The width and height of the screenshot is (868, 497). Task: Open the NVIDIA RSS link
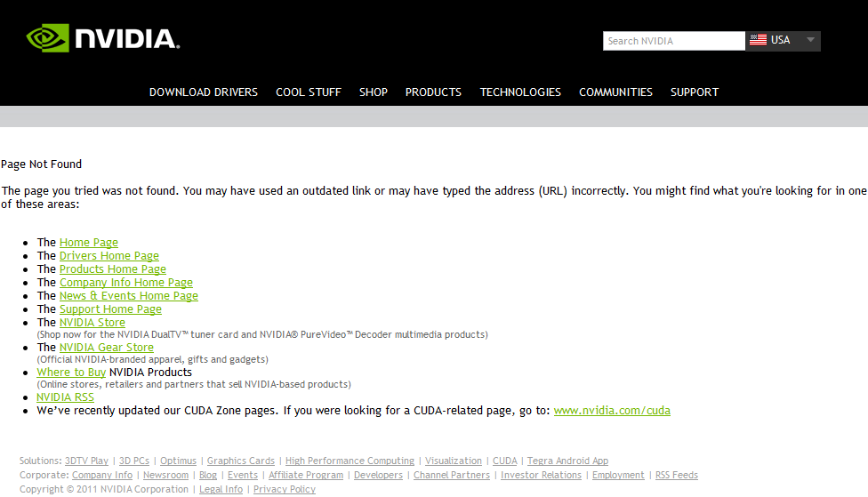65,397
